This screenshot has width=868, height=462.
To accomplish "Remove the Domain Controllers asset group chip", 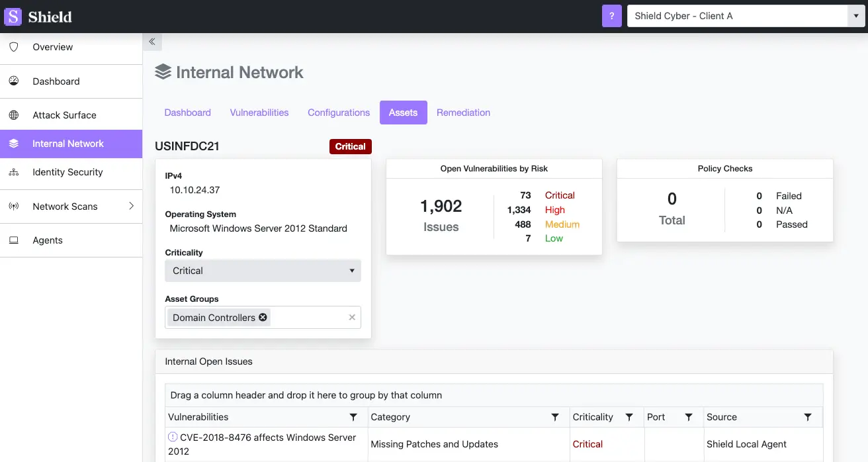I will click(263, 317).
